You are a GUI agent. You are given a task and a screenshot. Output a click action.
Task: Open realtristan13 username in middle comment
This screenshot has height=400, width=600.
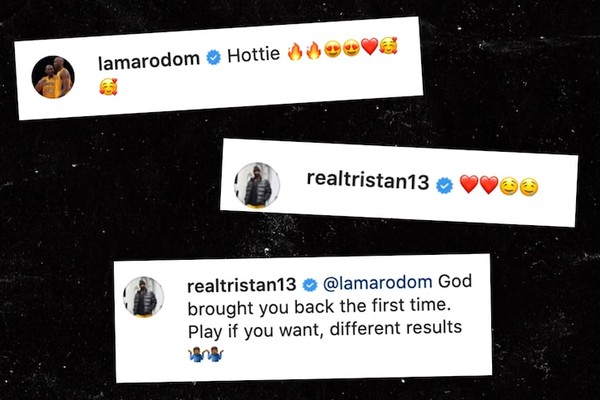(x=368, y=180)
